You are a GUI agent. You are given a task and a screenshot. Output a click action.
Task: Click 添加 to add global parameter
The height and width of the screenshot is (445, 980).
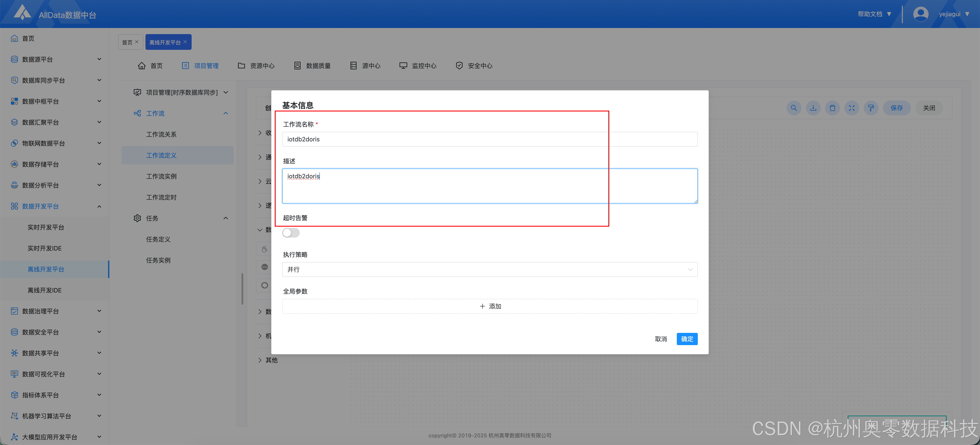[490, 306]
